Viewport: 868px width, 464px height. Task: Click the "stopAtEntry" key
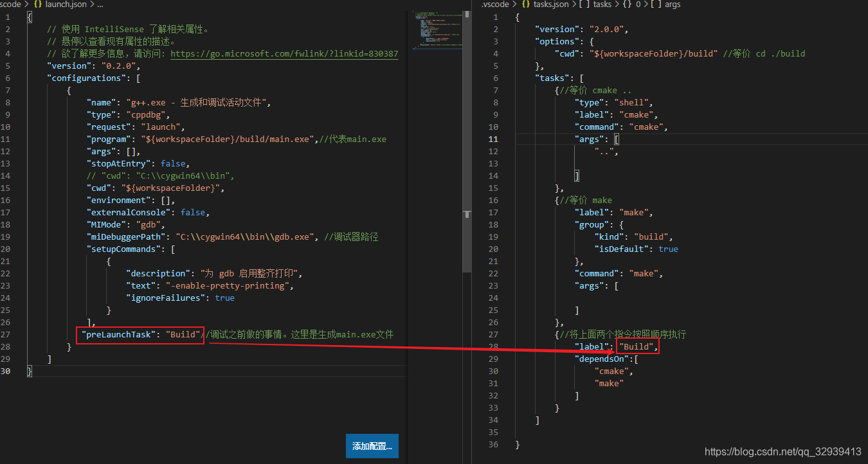coord(119,164)
